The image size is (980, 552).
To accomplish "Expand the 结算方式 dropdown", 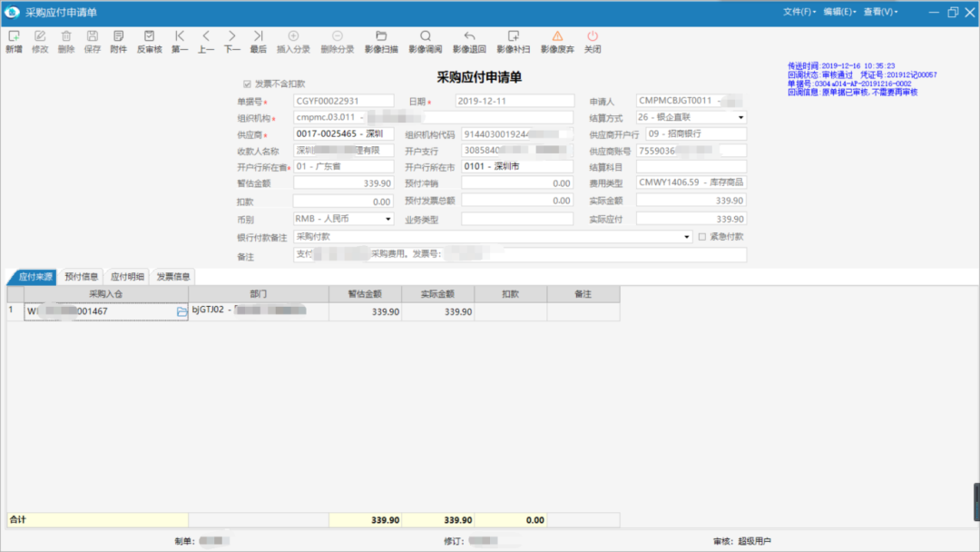I will [x=740, y=117].
